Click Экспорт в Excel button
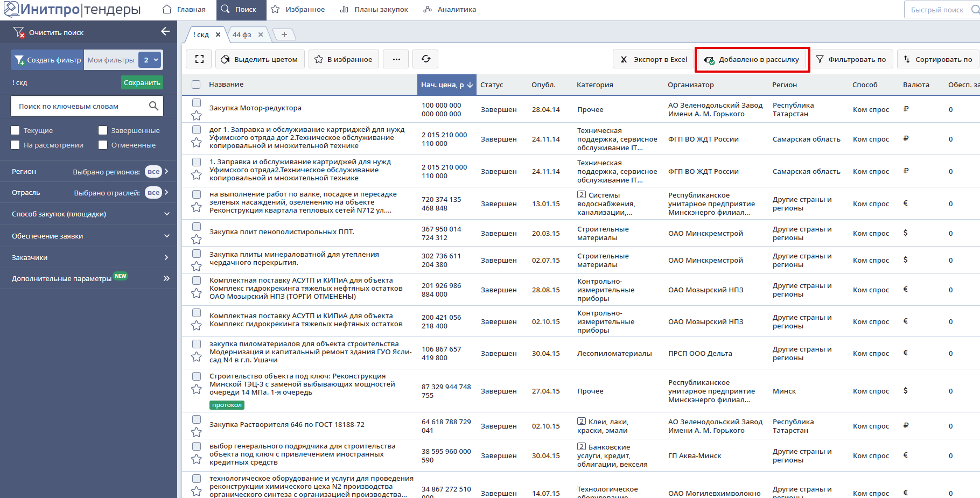 (654, 59)
